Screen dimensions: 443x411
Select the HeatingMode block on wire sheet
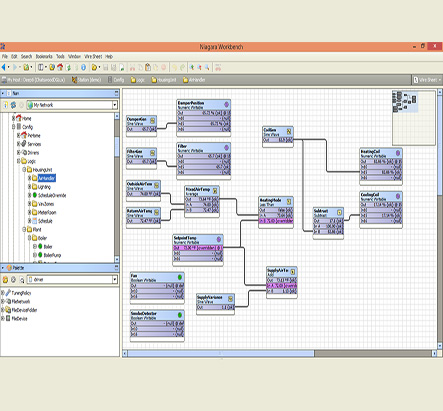276,212
